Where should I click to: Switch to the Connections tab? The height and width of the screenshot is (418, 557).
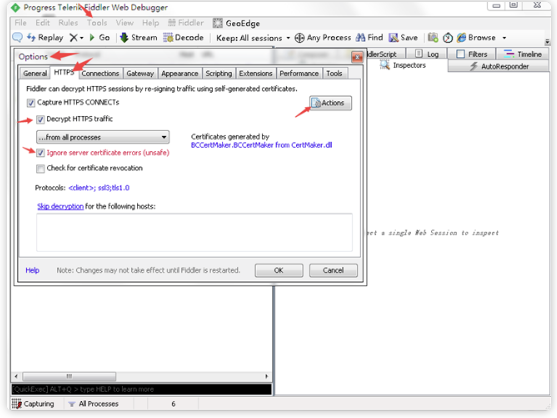pos(100,74)
